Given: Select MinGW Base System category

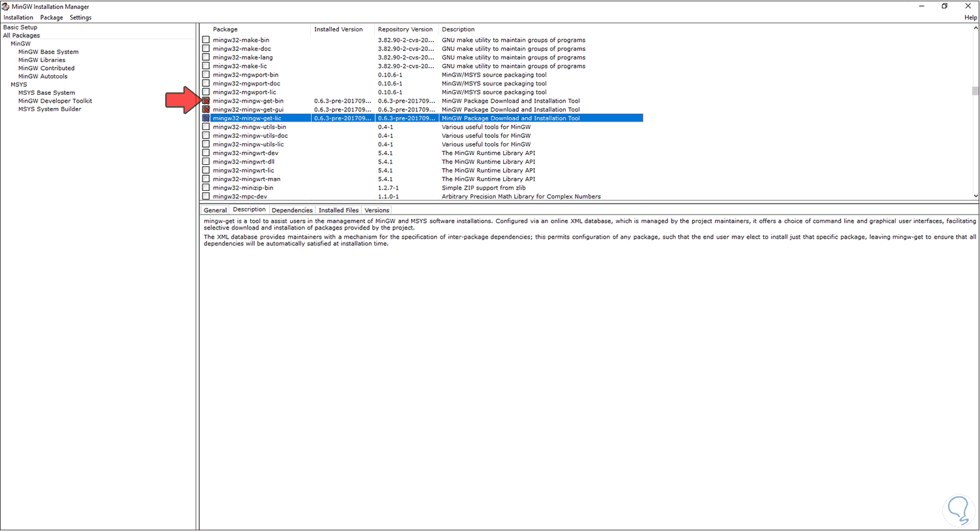Looking at the screenshot, I should coord(48,52).
